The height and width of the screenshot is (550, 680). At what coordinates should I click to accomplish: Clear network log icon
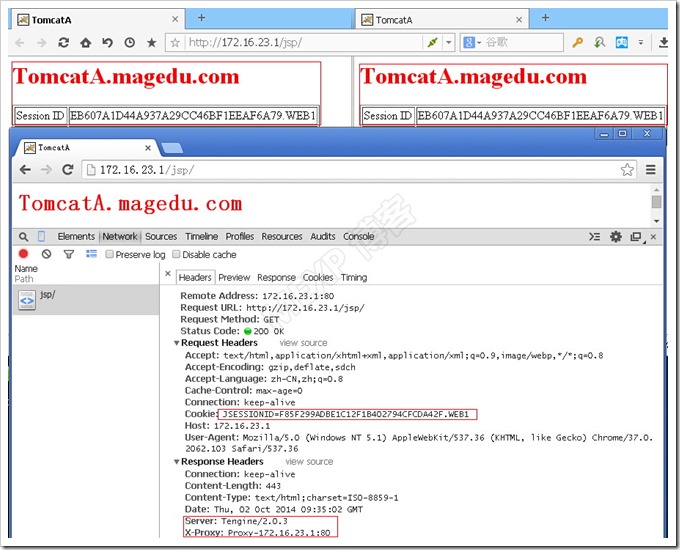pyautogui.click(x=46, y=254)
